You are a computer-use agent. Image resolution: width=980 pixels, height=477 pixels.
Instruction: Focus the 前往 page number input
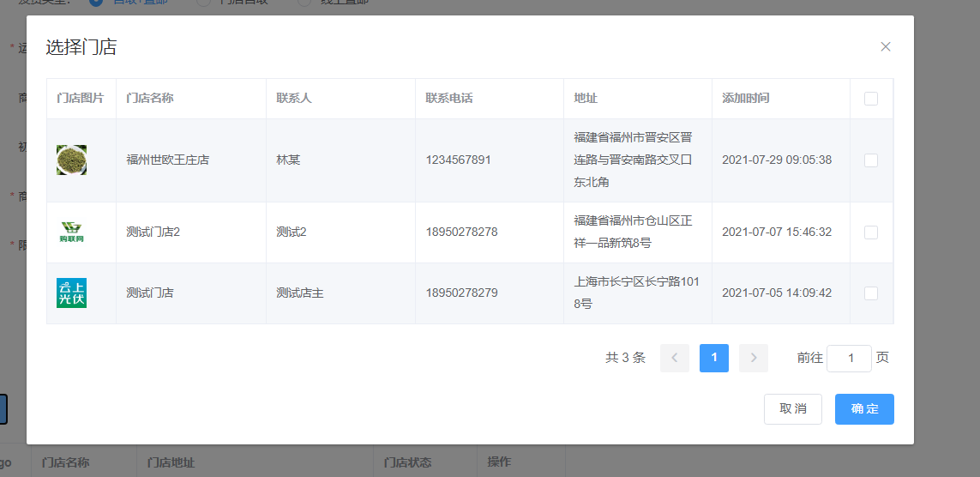coord(849,359)
